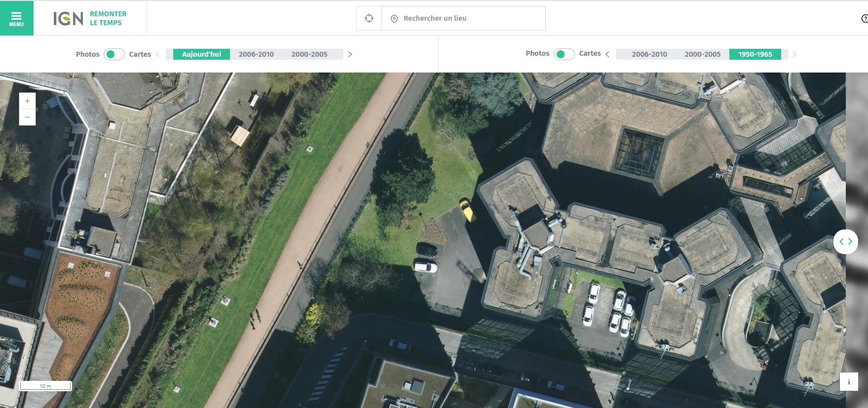The height and width of the screenshot is (408, 868).
Task: Click the IGN Remonter le temps logo
Action: 90,18
